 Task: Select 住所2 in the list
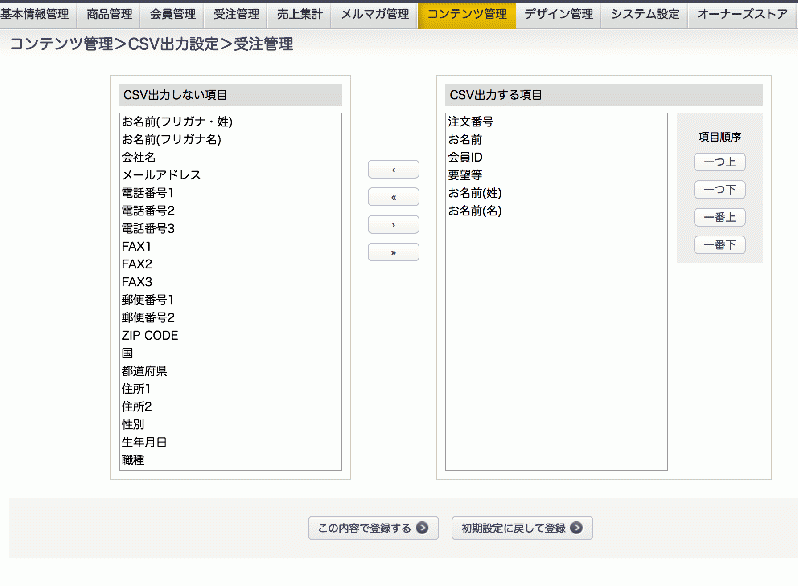click(x=230, y=407)
